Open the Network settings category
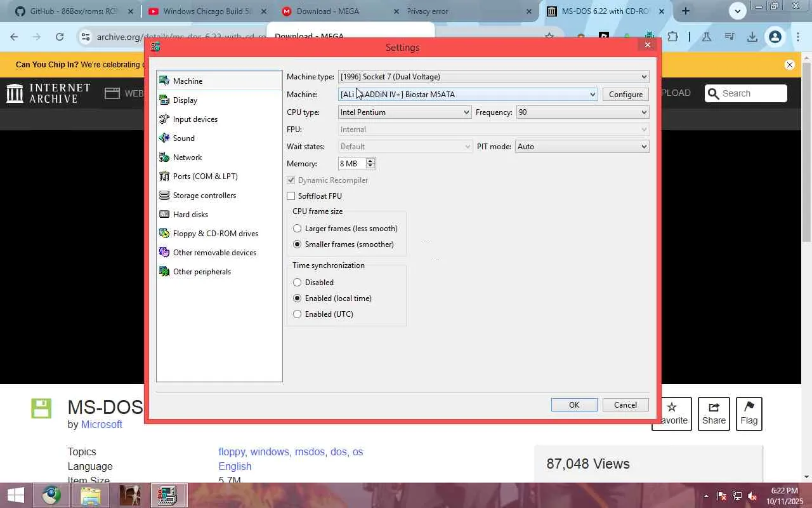812x508 pixels. (219, 157)
